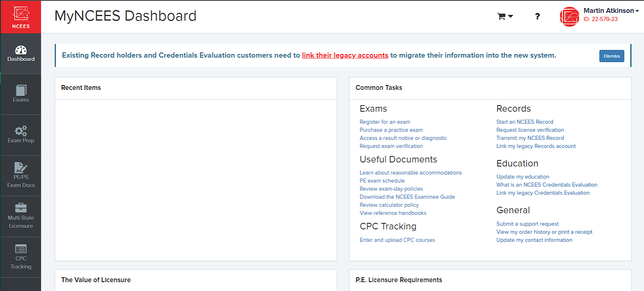Click 'Register for an exam'
Viewport: 644px width, 291px height.
(385, 122)
